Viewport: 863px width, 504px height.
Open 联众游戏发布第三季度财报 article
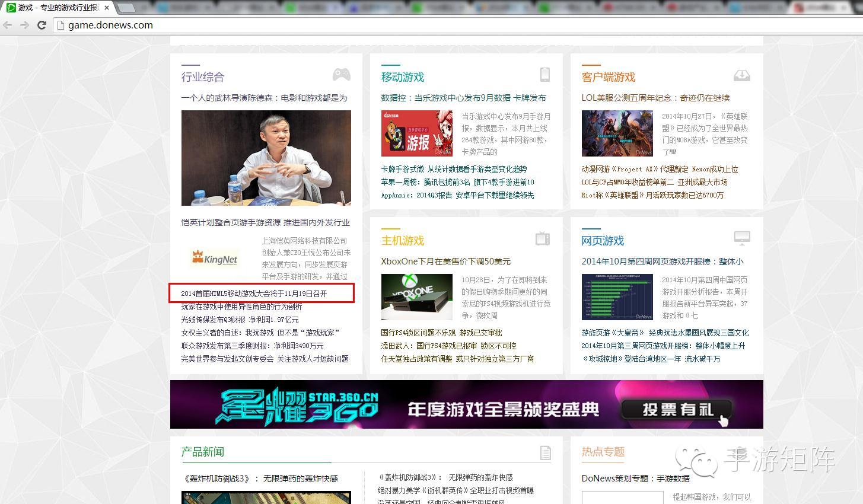(x=253, y=346)
